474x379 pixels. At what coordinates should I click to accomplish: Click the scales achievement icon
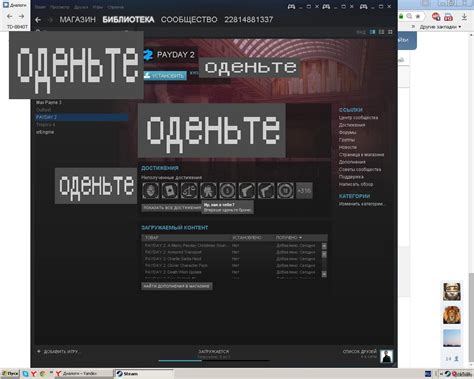189,191
